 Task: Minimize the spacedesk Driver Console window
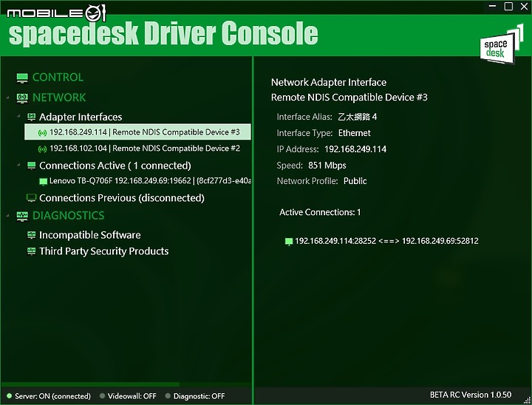coord(493,6)
